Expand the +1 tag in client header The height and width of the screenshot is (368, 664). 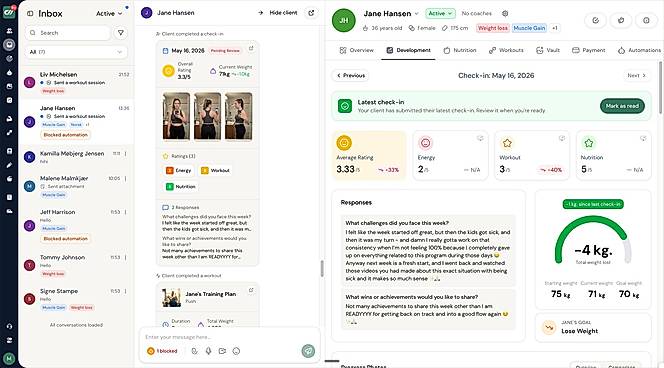click(555, 28)
